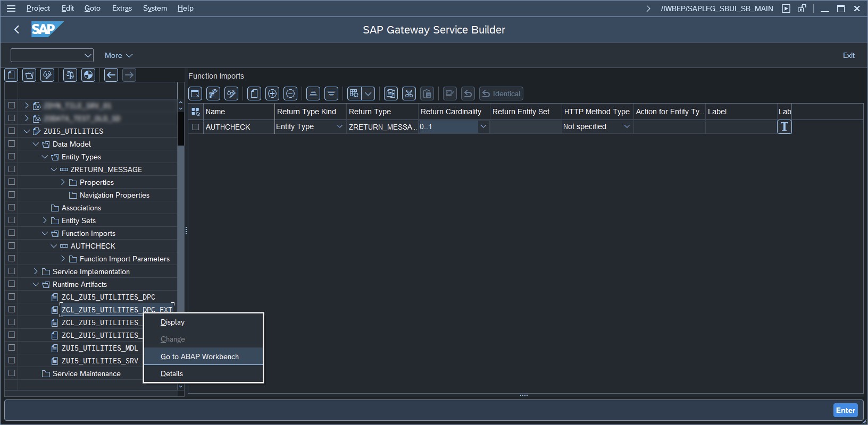Check the ZUI5_UTILITIES project checkbox
The width and height of the screenshot is (868, 425).
tap(12, 131)
